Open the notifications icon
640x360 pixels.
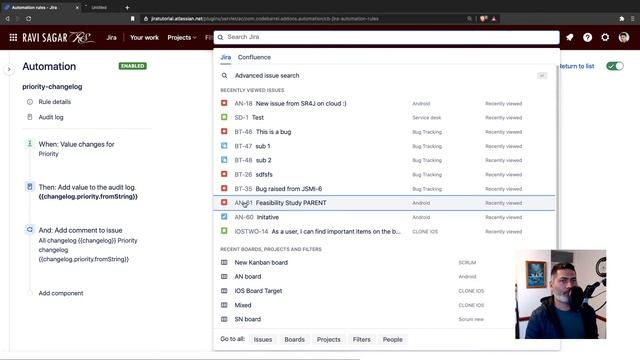(x=570, y=38)
